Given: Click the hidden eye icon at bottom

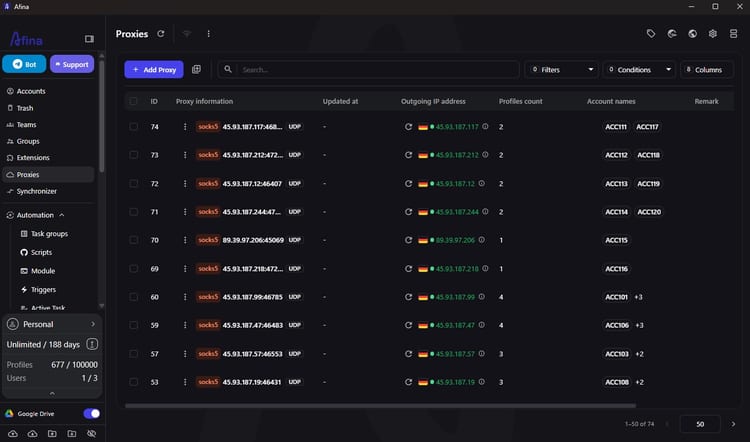Looking at the screenshot, I should pyautogui.click(x=91, y=433).
